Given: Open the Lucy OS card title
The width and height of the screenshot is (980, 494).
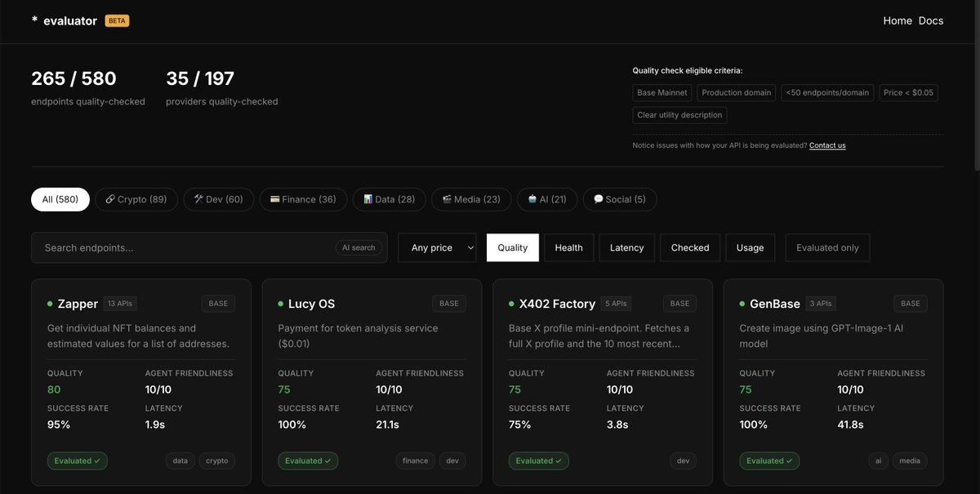Looking at the screenshot, I should (312, 304).
